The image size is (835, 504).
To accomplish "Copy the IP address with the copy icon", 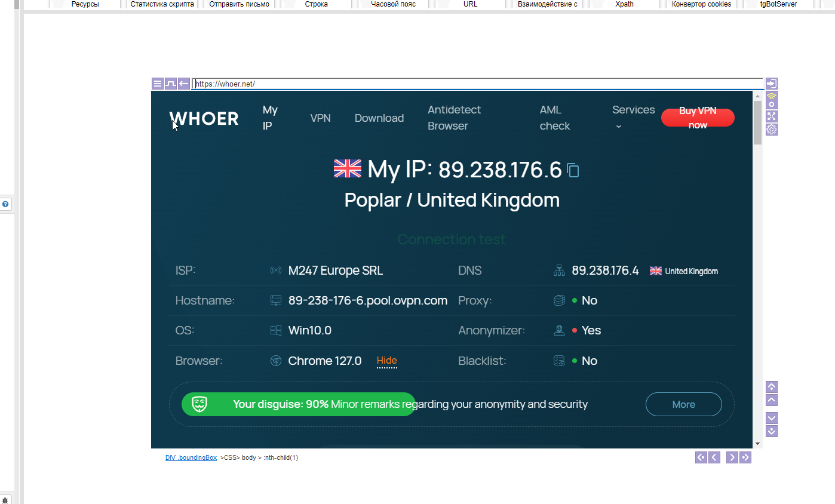I will (573, 171).
